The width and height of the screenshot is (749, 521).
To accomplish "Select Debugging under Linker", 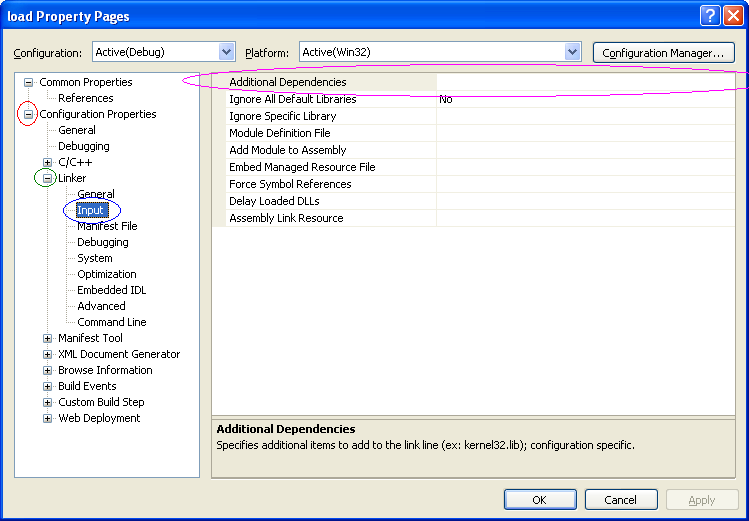I will tap(103, 242).
